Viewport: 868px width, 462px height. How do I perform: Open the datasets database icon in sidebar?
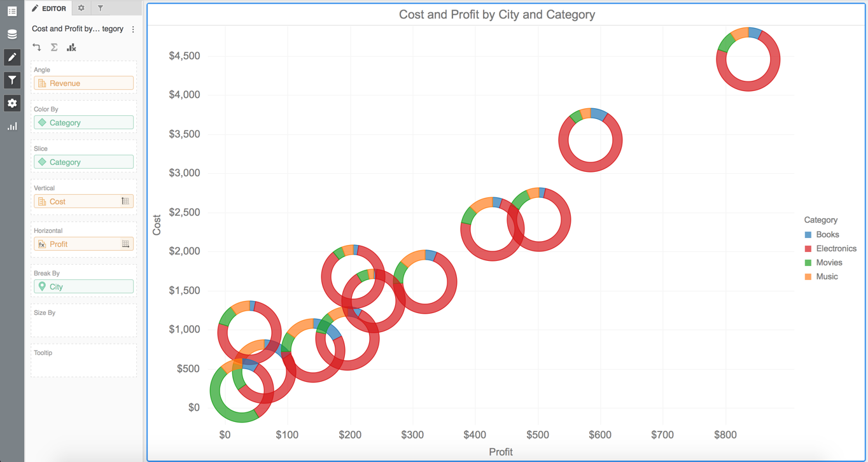(x=12, y=34)
